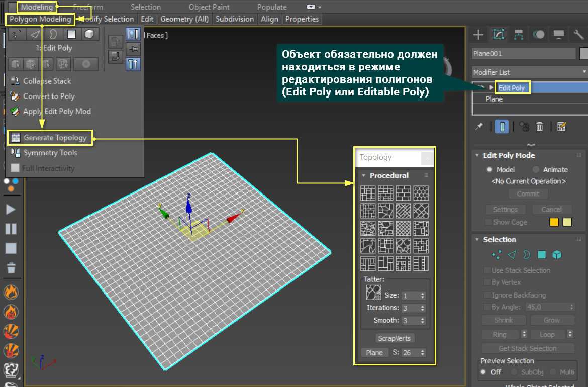Screen dimensions: 588x387
Task: Open Configure Modifier Sets icon
Action: pyautogui.click(x=562, y=126)
